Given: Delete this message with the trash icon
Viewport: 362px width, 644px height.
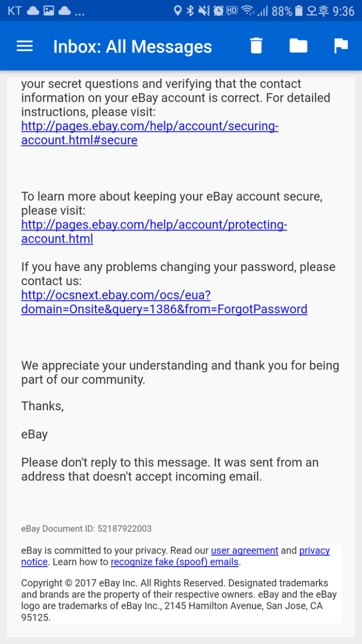Looking at the screenshot, I should [x=256, y=46].
